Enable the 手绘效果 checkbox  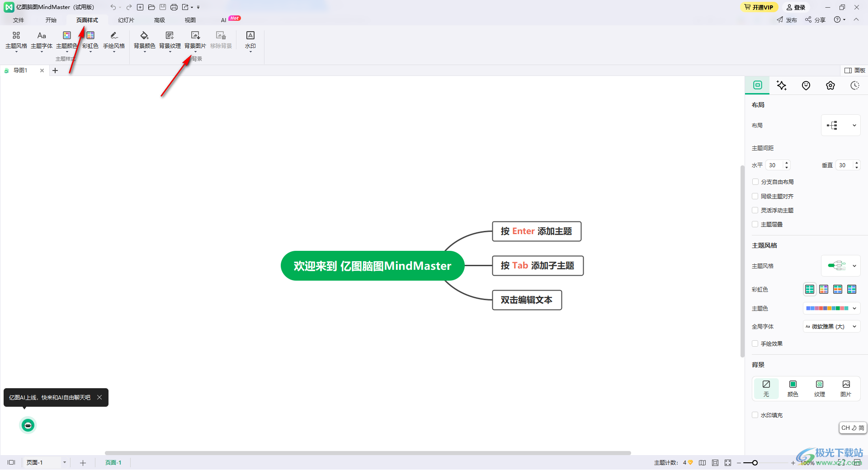tap(755, 343)
